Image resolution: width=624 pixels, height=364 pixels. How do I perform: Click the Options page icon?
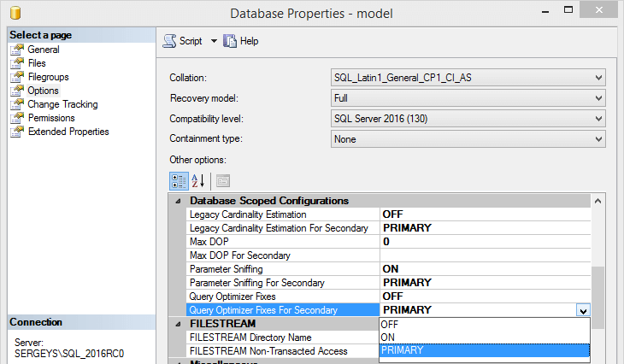coord(17,91)
